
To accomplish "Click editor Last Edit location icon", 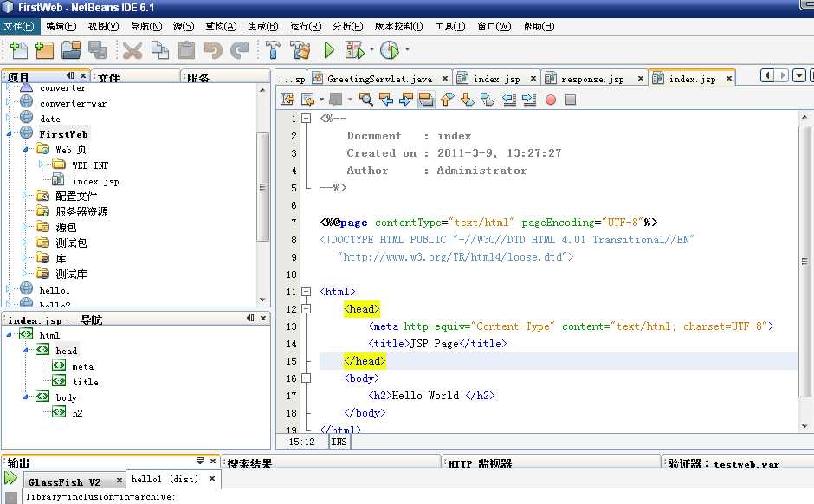I will click(x=287, y=99).
